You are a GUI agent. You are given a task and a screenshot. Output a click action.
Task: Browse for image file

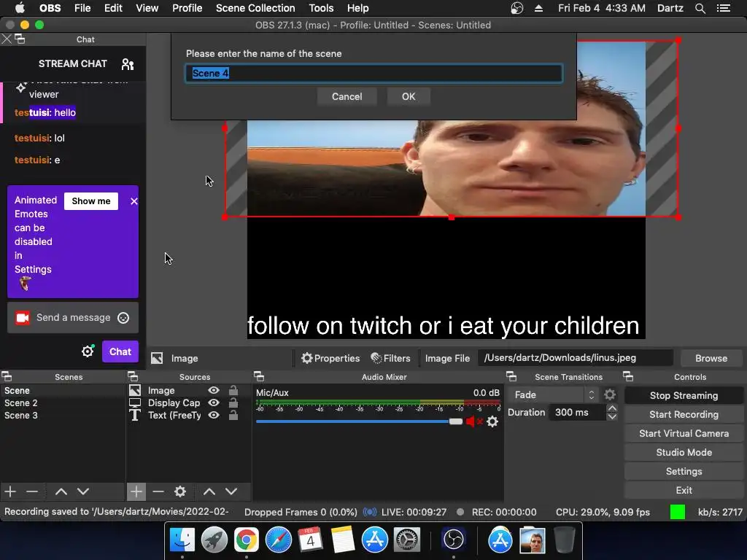(711, 358)
